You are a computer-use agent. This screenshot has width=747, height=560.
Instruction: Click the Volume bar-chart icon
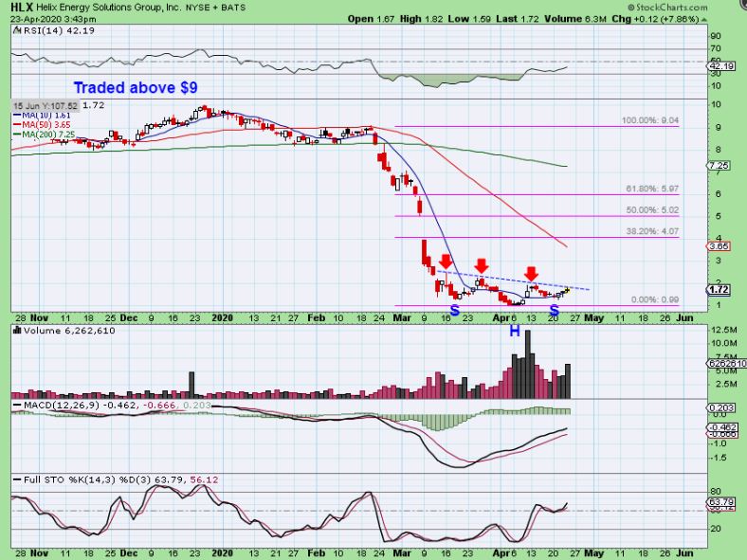coord(17,331)
